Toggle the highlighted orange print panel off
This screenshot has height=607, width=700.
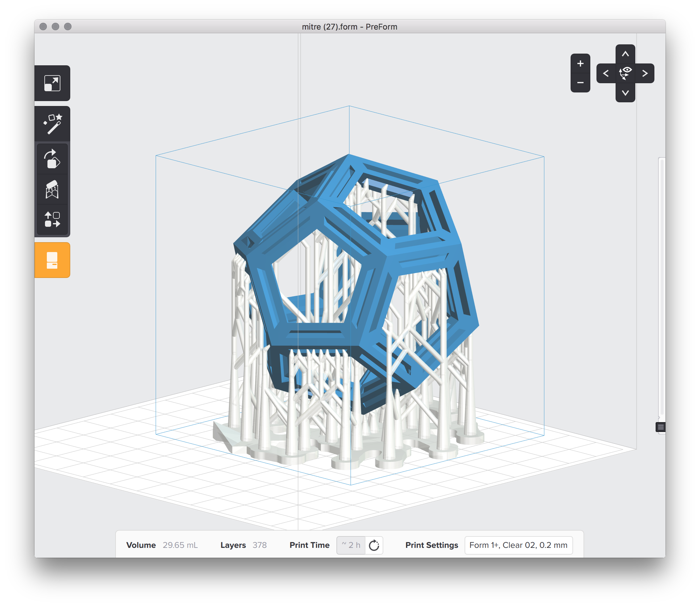coord(52,260)
